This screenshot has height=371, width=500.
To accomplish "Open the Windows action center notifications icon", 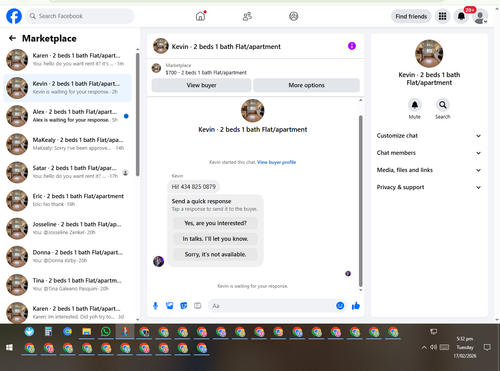I will (x=487, y=347).
